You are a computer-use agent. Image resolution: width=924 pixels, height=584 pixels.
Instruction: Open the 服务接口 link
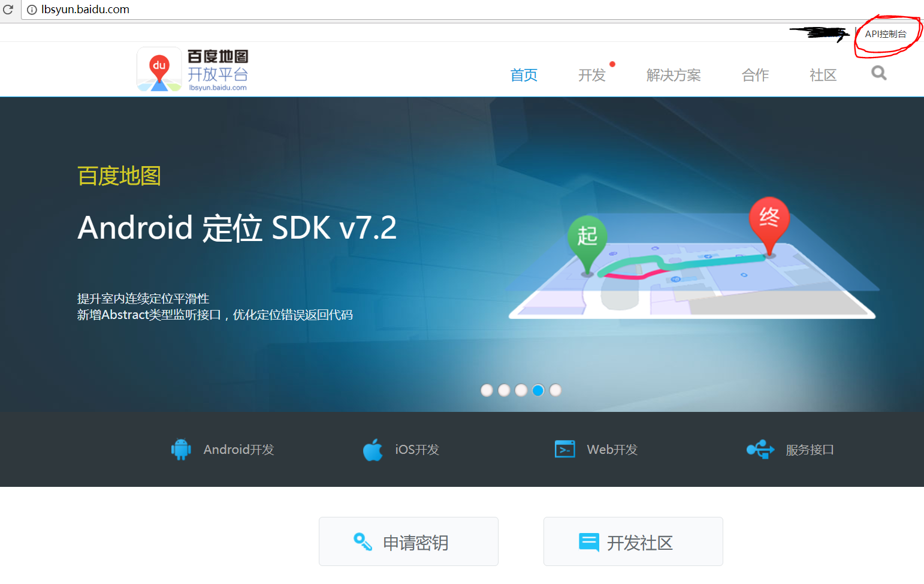[810, 450]
